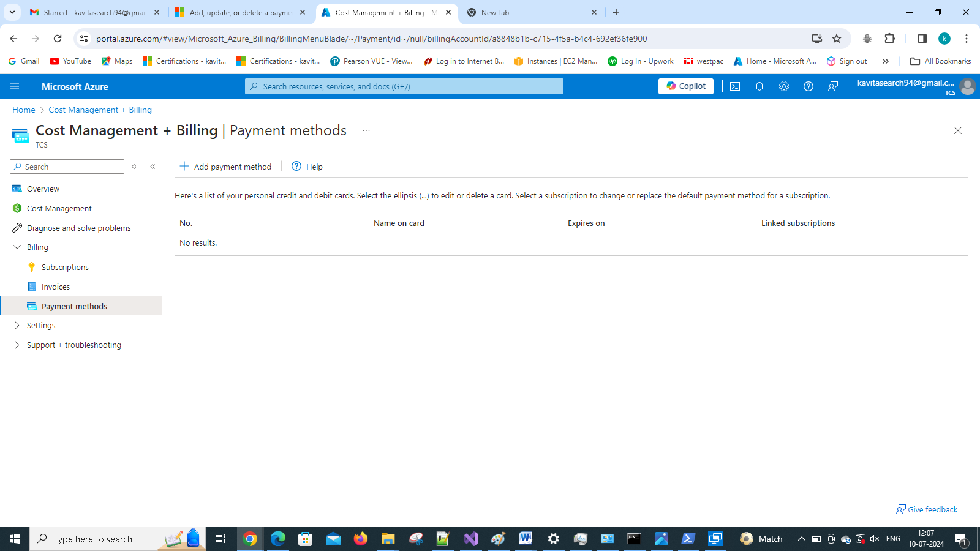Open the notifications bell
Viewport: 980px width, 551px height.
click(759, 86)
